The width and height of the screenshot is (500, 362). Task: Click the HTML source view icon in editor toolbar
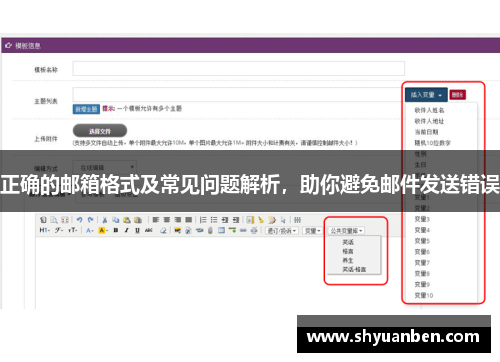[43, 220]
